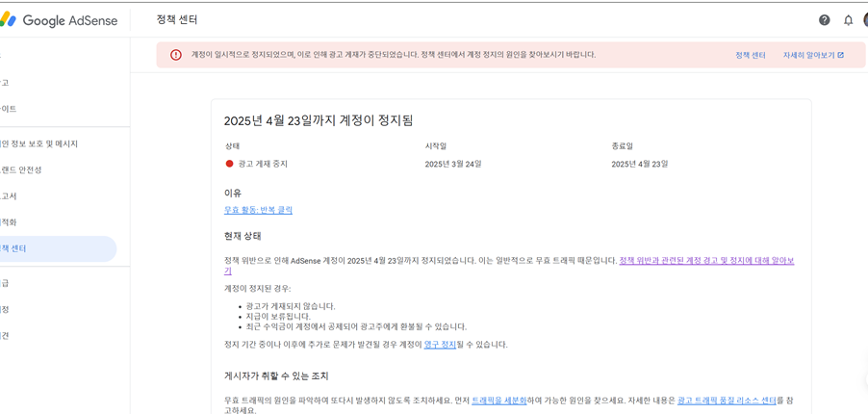This screenshot has width=868, height=414.
Task: Open the 개인 정보 보호 및 메시지 menu item
Action: [38, 144]
